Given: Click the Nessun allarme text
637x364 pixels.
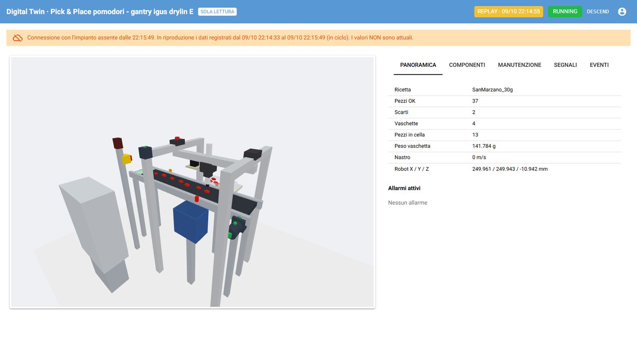Looking at the screenshot, I should point(408,203).
